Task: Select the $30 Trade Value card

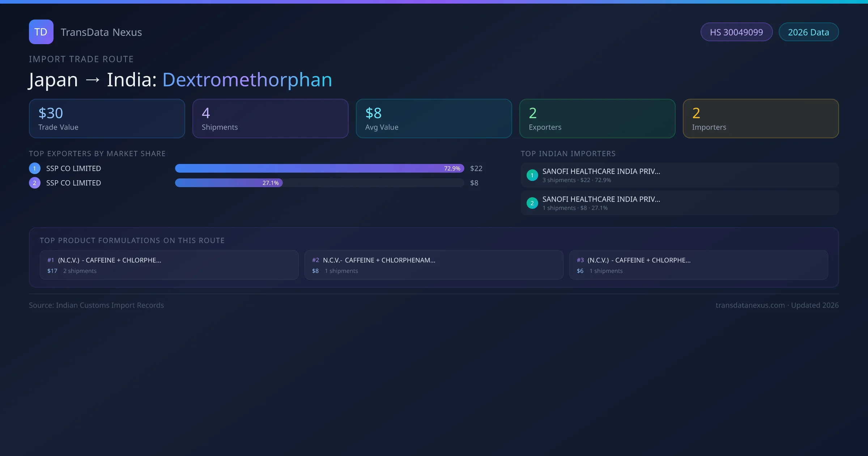Action: (107, 119)
